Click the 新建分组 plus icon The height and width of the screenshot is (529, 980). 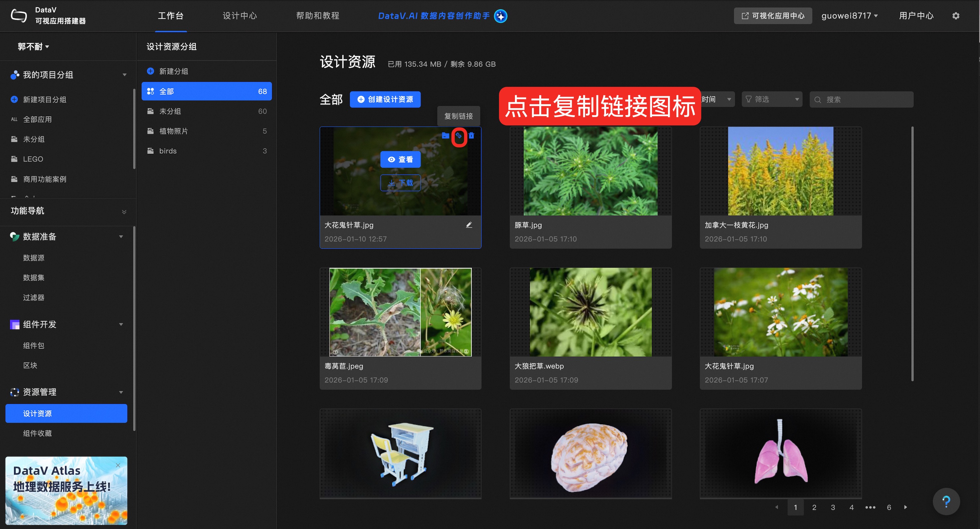point(151,71)
